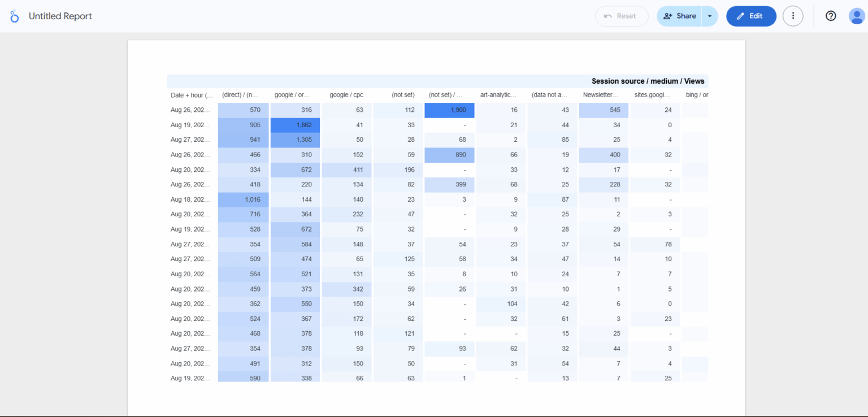Click the bing / or column header
This screenshot has width=868, height=417.
pyautogui.click(x=696, y=94)
